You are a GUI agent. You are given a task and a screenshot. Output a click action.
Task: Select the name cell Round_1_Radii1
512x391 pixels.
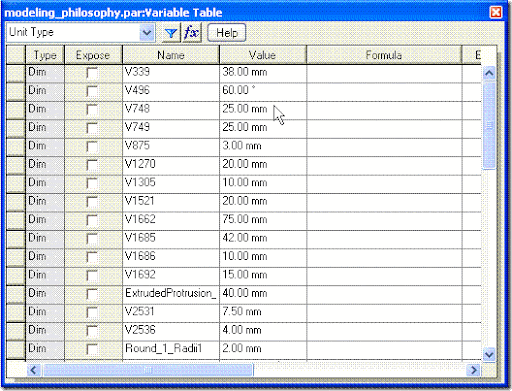pyautogui.click(x=171, y=349)
